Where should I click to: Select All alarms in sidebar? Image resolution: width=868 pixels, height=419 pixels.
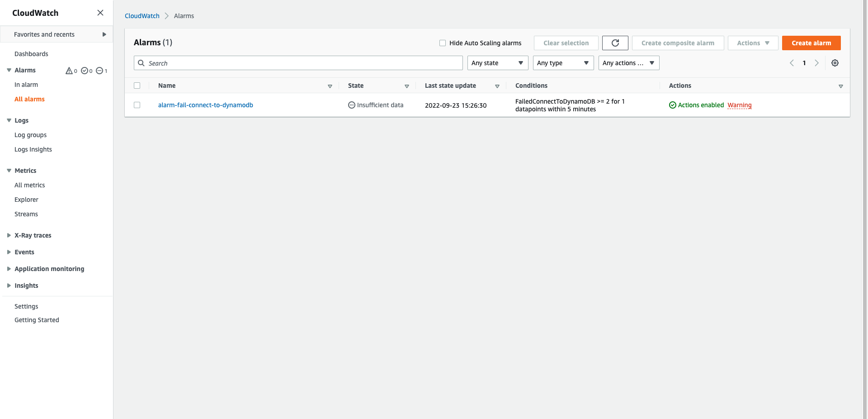tap(29, 99)
